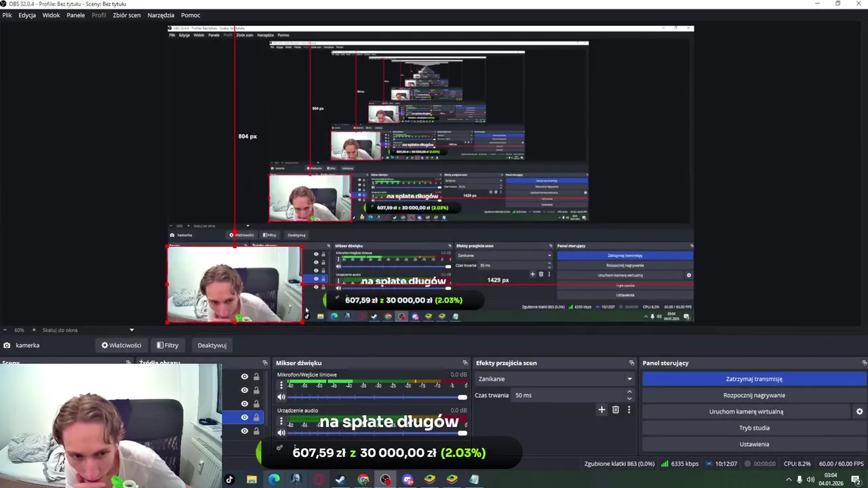868x488 pixels.
Task: Undock the Panel sterujący panel
Action: [863, 363]
